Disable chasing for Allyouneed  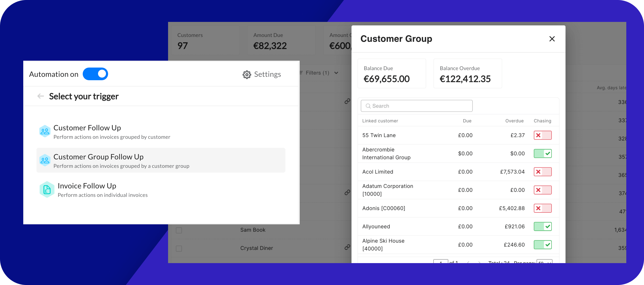[543, 226]
